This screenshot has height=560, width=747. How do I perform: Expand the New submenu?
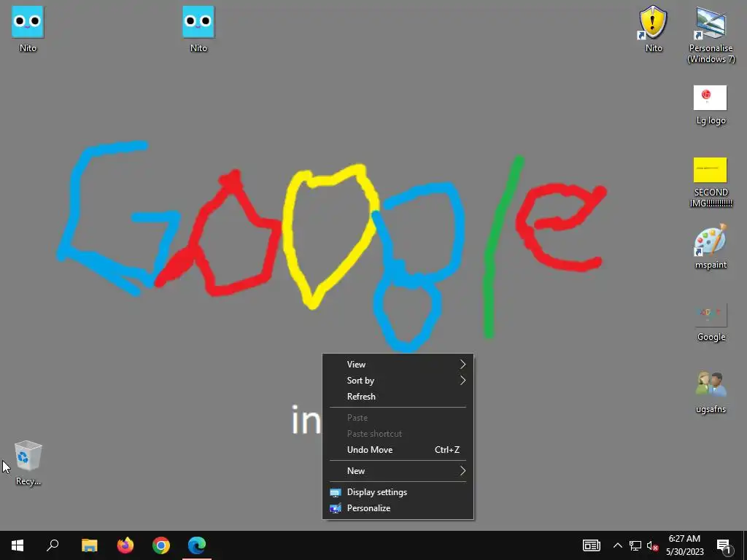398,471
